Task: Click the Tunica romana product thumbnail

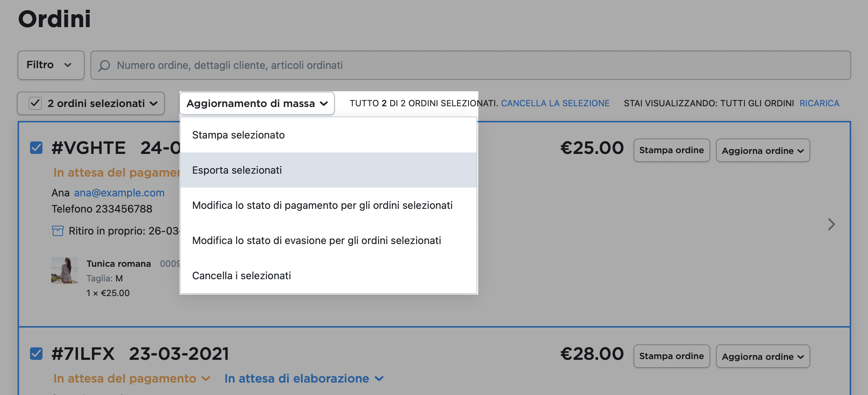Action: [64, 270]
